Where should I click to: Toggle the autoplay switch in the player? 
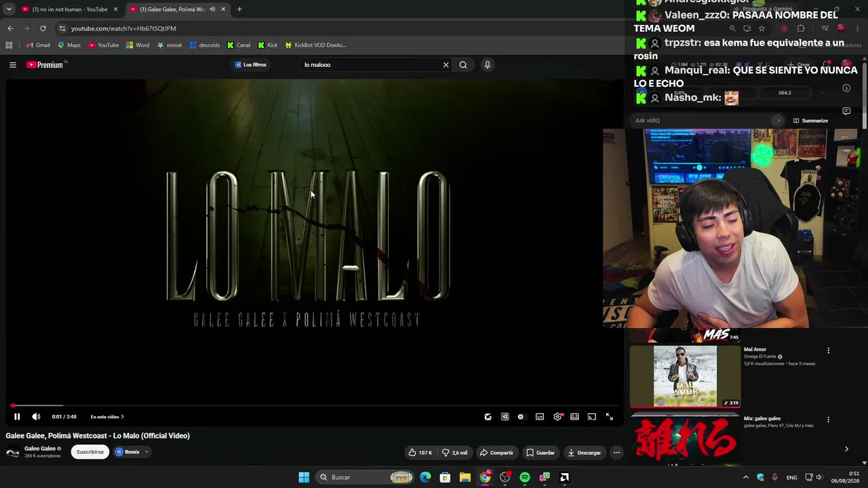[x=521, y=417]
